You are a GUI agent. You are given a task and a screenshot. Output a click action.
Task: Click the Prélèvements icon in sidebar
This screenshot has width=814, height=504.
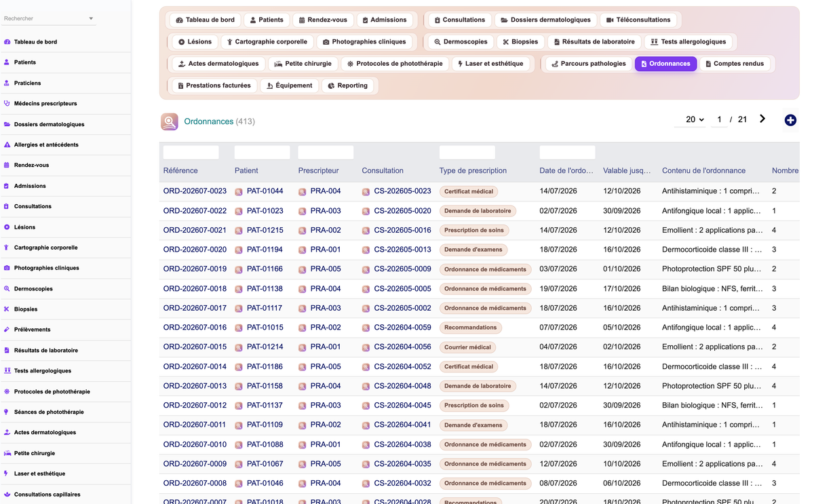pyautogui.click(x=7, y=330)
